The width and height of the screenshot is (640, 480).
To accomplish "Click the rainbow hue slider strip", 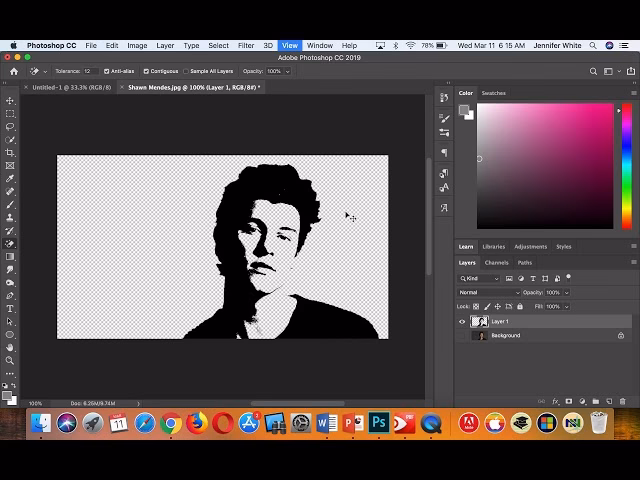I will click(627, 166).
